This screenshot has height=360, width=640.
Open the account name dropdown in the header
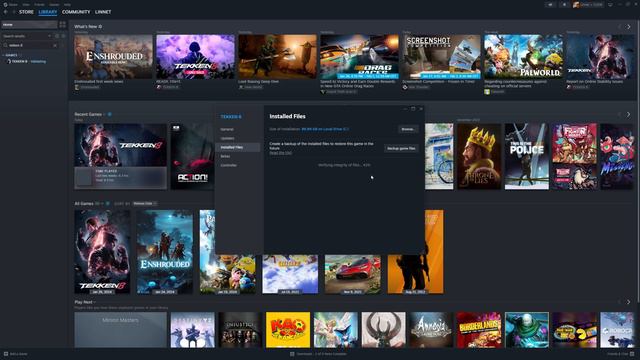[x=588, y=4]
